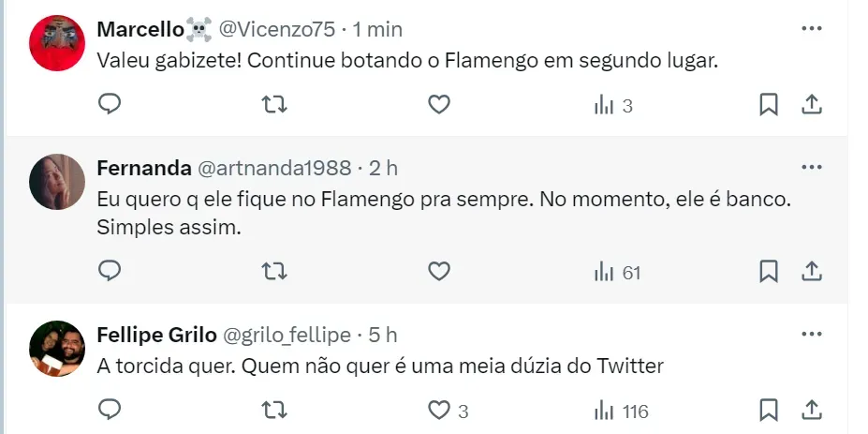Like Fellipe Grilo's tweet

pyautogui.click(x=439, y=411)
